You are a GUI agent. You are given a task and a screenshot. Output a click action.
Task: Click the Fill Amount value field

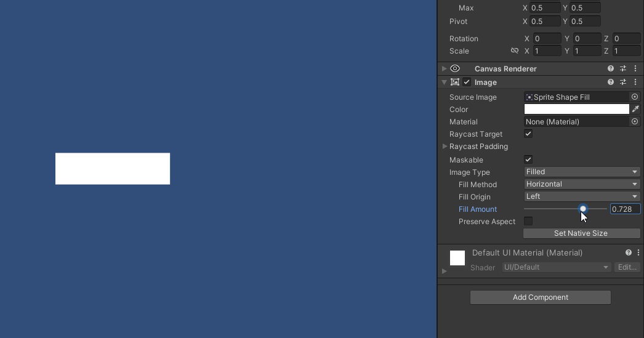(x=625, y=209)
